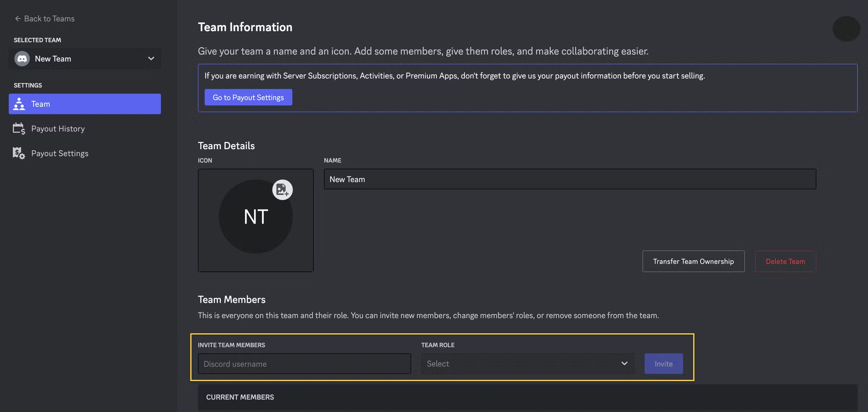Image resolution: width=868 pixels, height=412 pixels.
Task: Open the Discord team logo icon
Action: pos(22,58)
